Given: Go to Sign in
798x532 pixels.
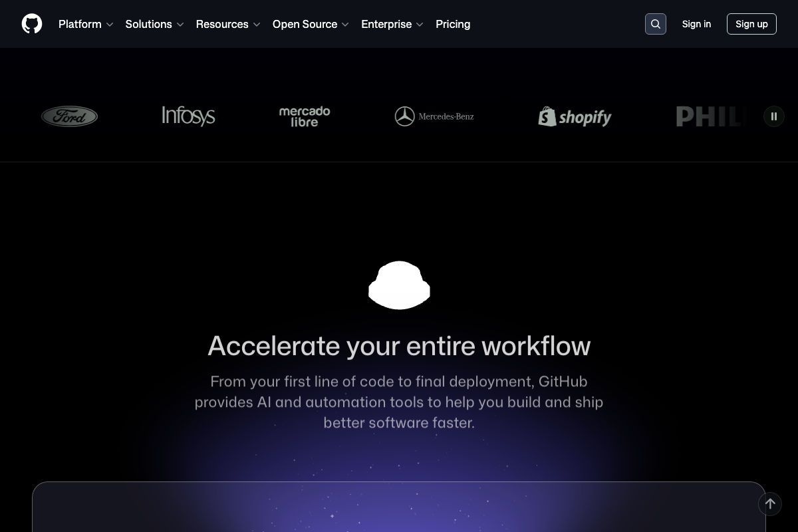Looking at the screenshot, I should click(x=696, y=24).
